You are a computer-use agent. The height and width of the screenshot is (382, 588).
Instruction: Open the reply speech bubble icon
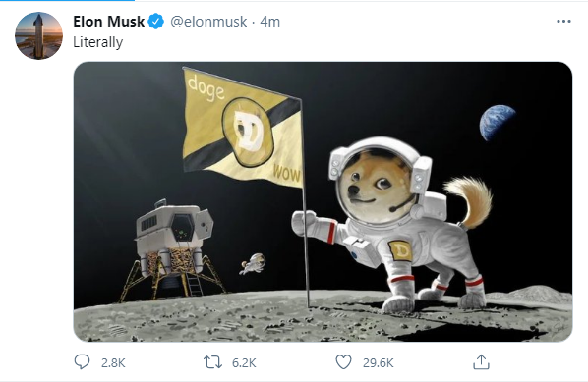click(82, 362)
